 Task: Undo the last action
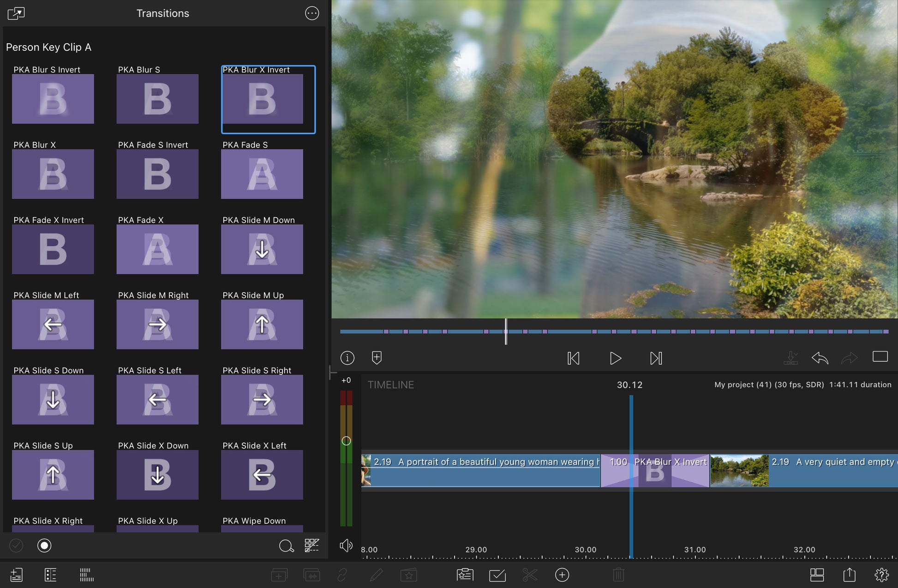(x=820, y=358)
